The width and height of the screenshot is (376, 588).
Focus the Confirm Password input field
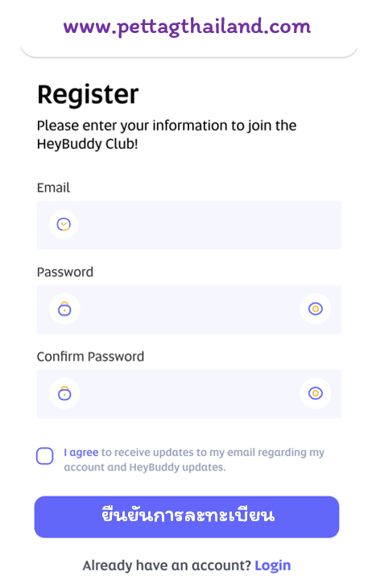click(x=189, y=394)
